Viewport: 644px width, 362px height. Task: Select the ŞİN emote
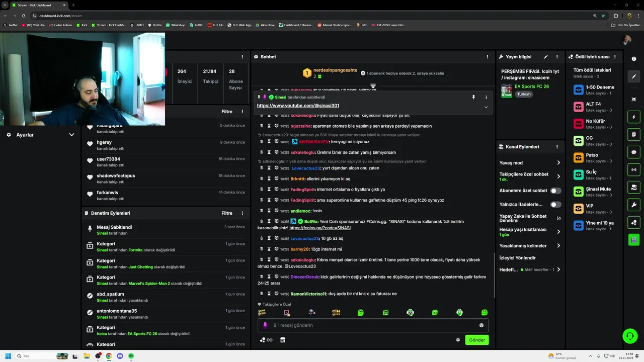tap(336, 312)
